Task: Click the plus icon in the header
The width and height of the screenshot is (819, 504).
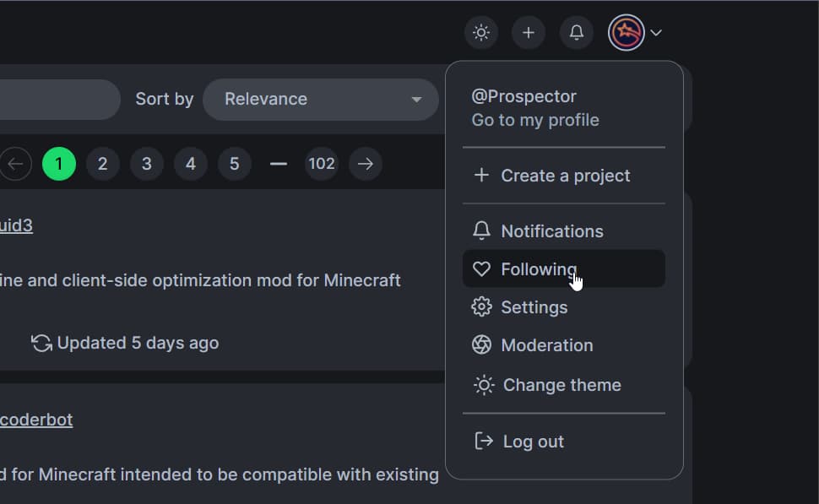Action: [x=529, y=32]
